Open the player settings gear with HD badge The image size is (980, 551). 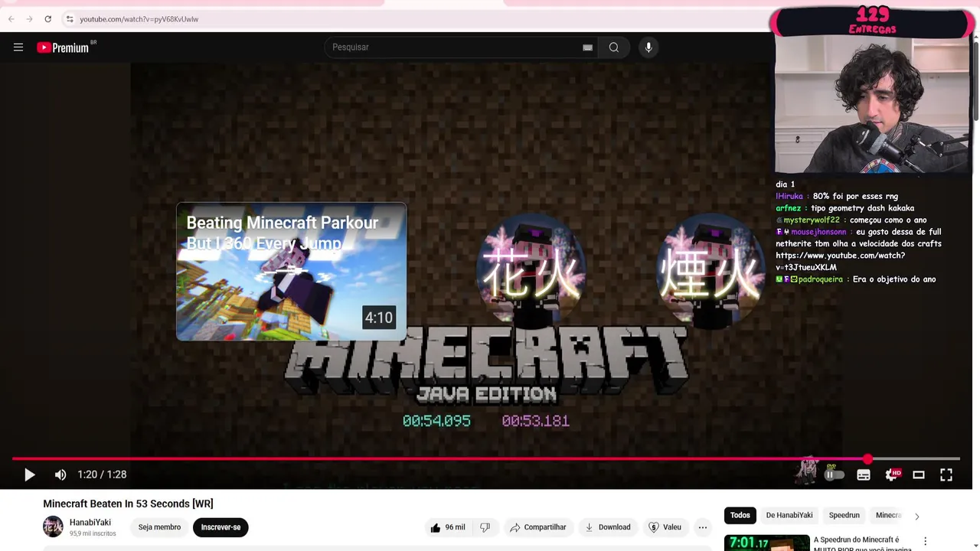(893, 474)
